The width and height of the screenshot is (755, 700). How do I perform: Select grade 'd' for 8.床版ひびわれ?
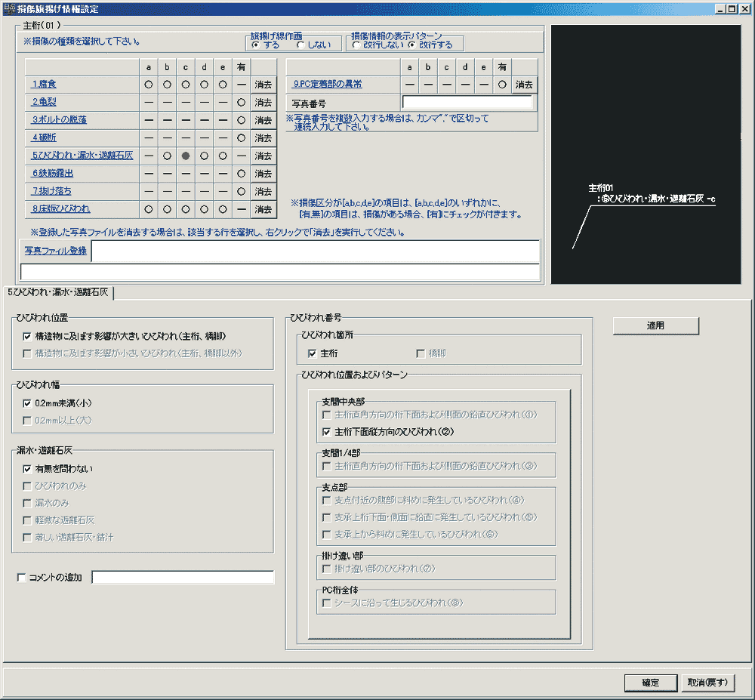(x=204, y=209)
